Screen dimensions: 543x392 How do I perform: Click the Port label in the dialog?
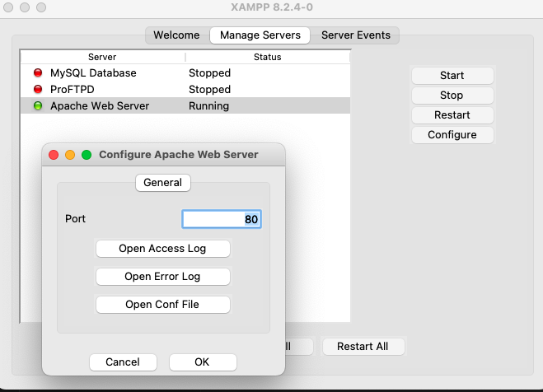pos(75,219)
